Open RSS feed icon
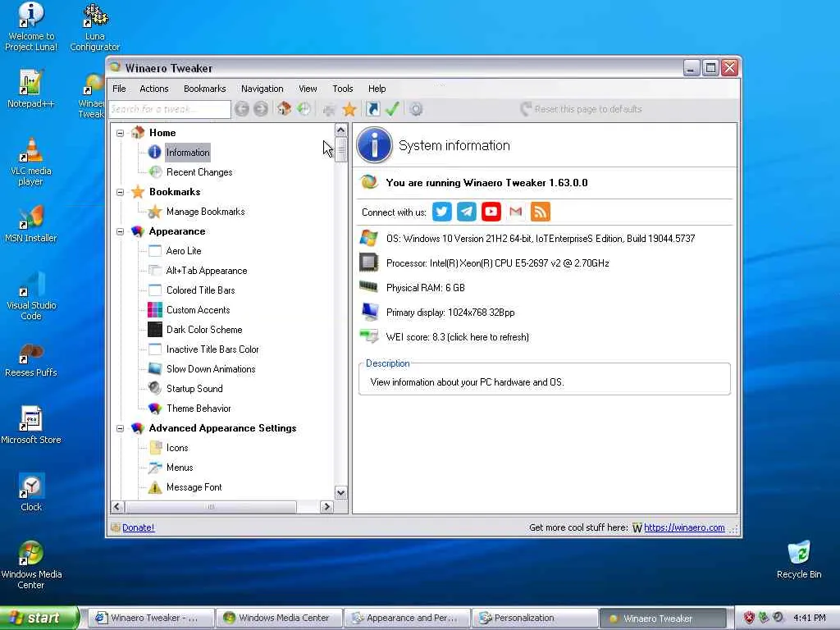 (x=541, y=212)
